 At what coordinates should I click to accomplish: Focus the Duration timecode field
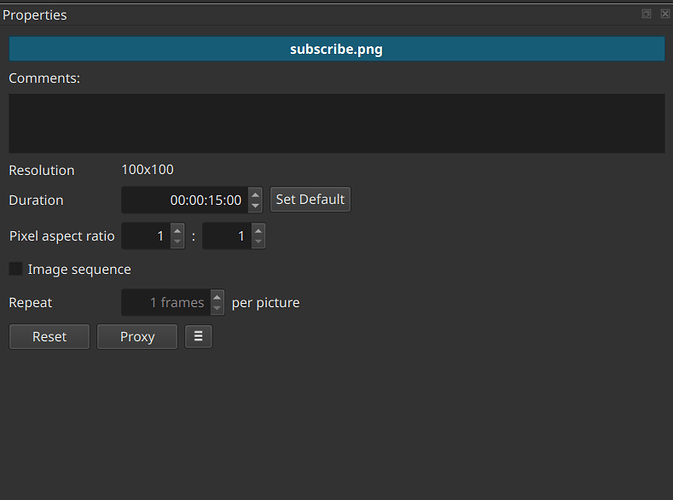pyautogui.click(x=184, y=200)
